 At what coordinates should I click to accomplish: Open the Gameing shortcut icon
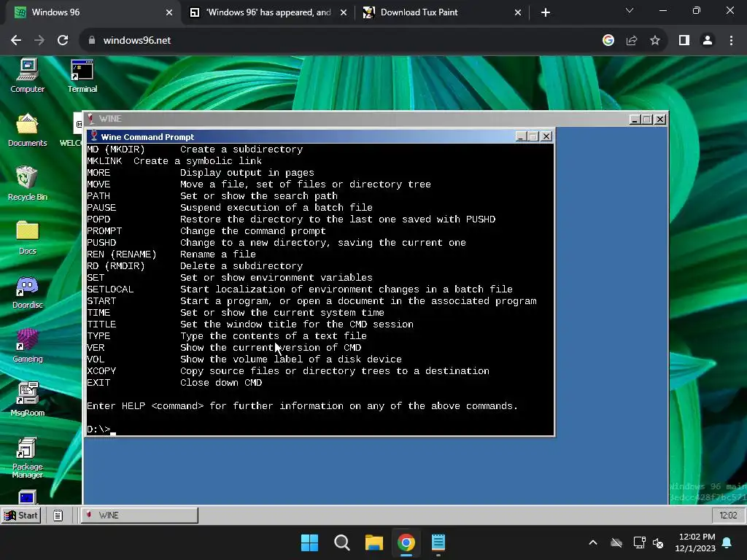(27, 346)
